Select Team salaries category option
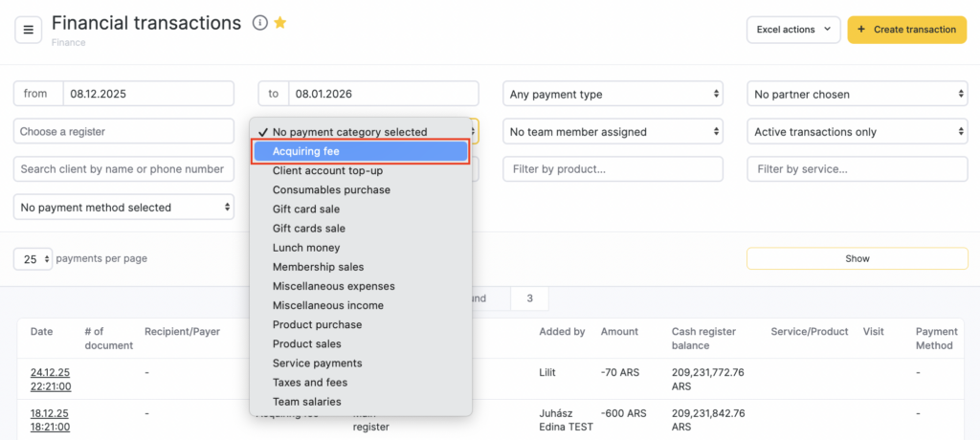 click(x=306, y=402)
